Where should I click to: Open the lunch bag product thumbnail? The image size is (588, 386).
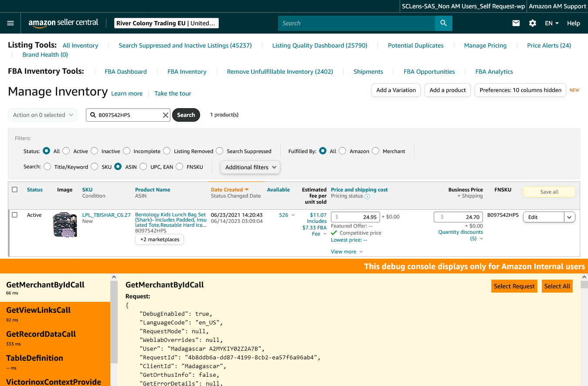pos(65,225)
